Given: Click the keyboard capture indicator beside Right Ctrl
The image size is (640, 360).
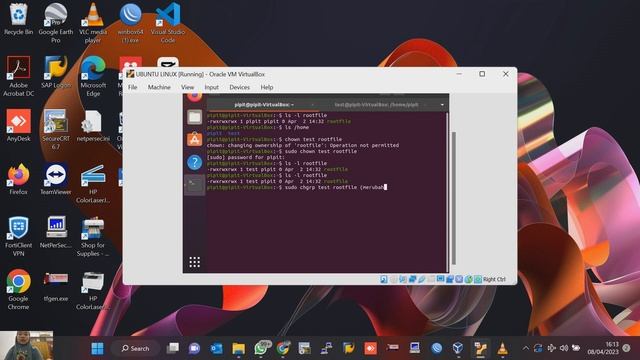Looking at the screenshot, I should (478, 279).
